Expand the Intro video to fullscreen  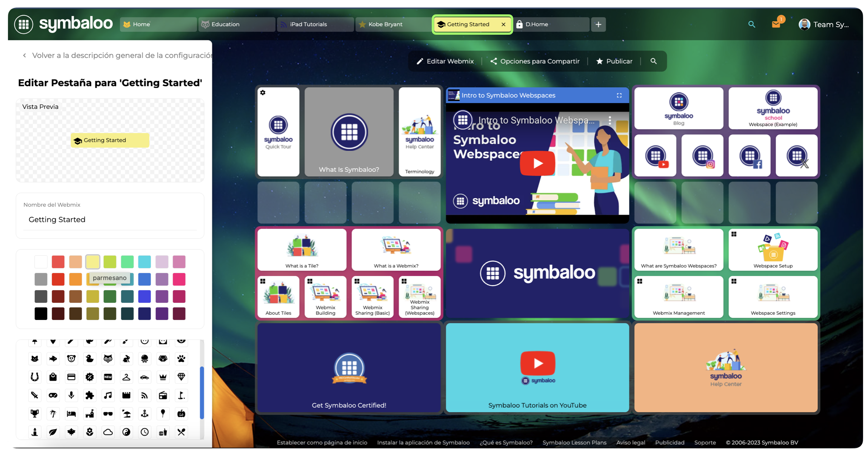coord(619,95)
